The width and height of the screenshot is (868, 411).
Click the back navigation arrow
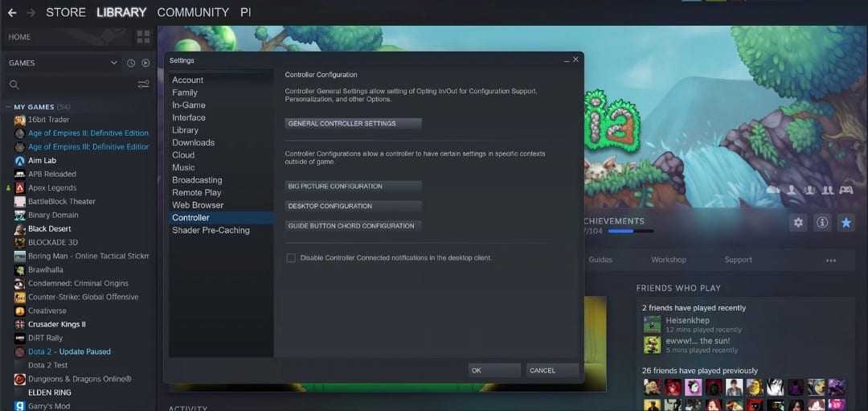[11, 12]
